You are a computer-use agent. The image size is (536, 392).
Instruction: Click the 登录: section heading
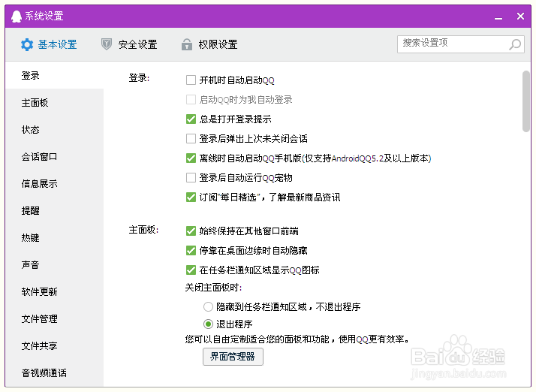pos(139,78)
